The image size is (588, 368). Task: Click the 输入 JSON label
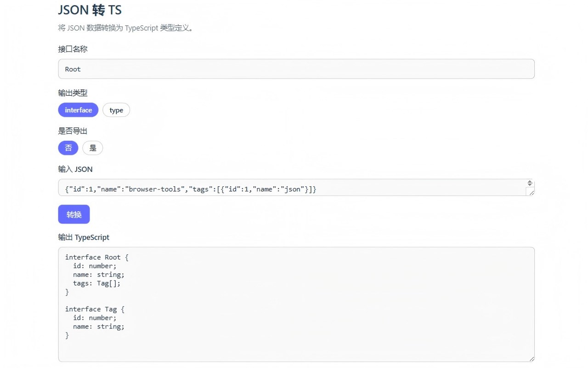click(75, 169)
